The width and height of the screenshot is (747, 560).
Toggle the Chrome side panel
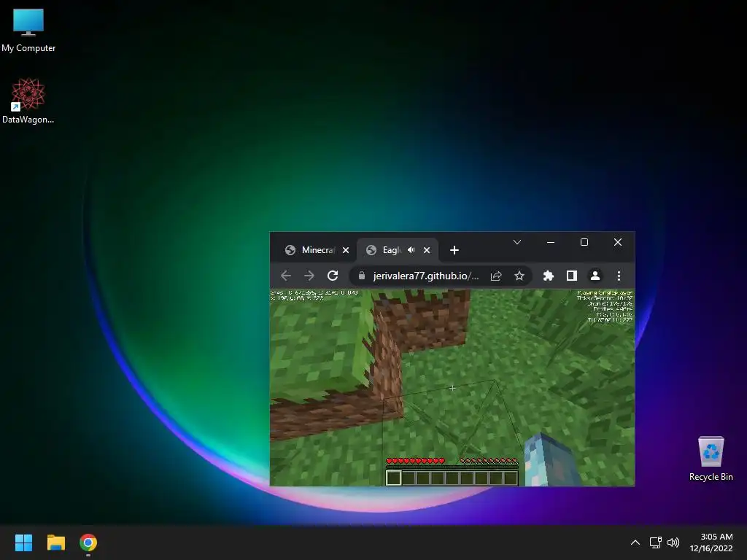coord(572,276)
